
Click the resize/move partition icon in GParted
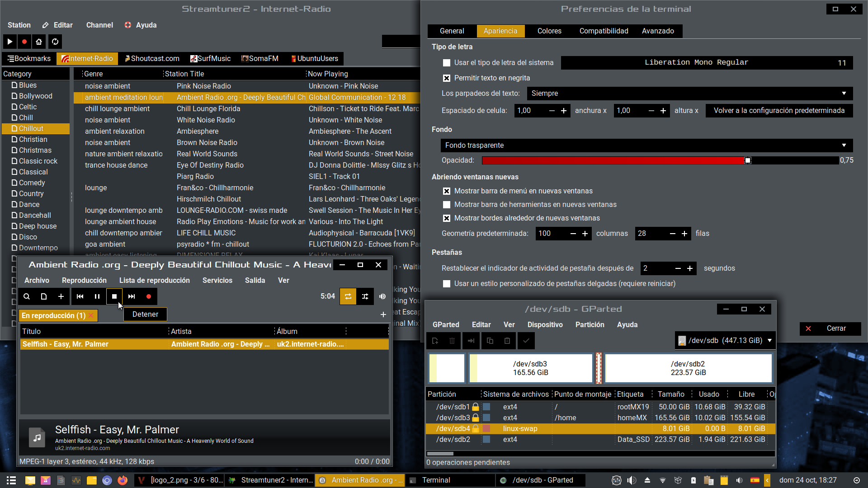tap(471, 341)
